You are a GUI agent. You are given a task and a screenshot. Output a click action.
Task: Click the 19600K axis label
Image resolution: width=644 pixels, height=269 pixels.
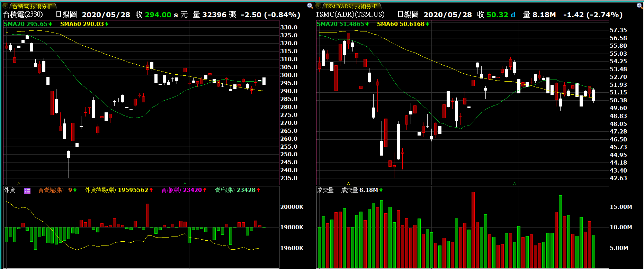[x=292, y=248]
